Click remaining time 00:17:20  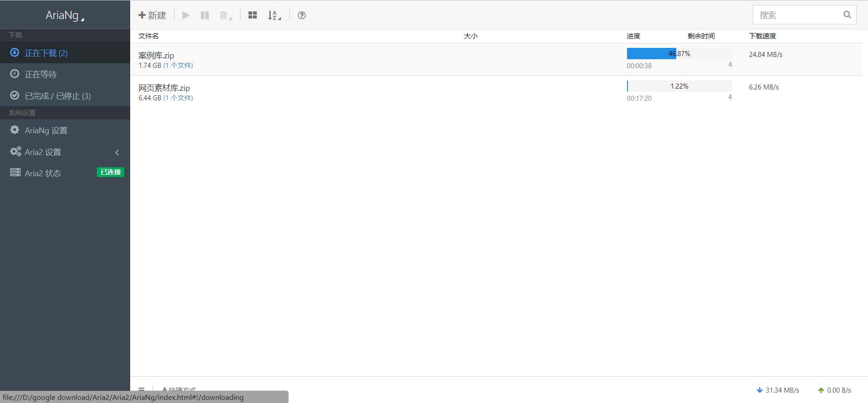pos(639,98)
